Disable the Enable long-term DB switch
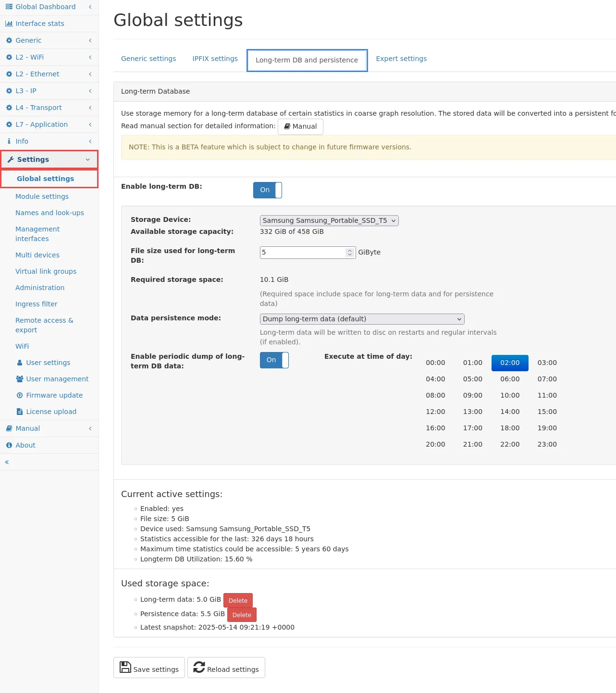 [267, 190]
